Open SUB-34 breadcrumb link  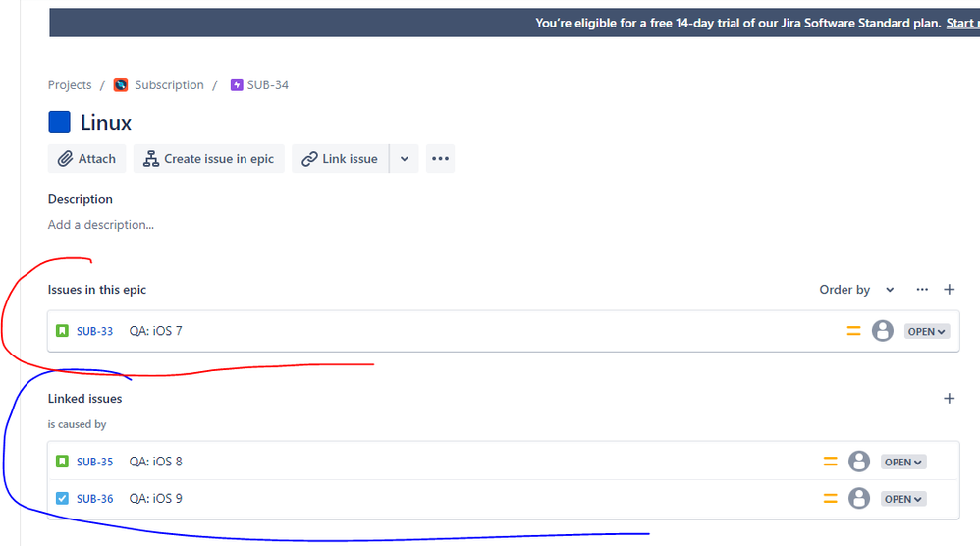point(267,85)
